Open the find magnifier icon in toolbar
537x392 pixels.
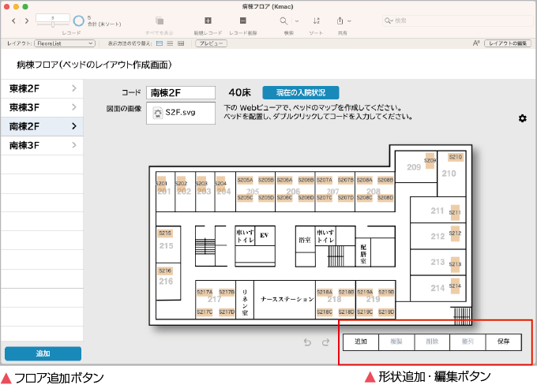tap(284, 21)
